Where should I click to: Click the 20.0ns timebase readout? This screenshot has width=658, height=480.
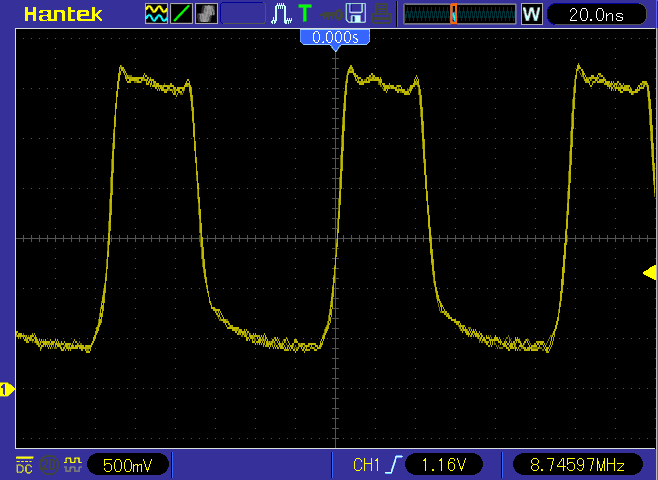click(x=596, y=15)
